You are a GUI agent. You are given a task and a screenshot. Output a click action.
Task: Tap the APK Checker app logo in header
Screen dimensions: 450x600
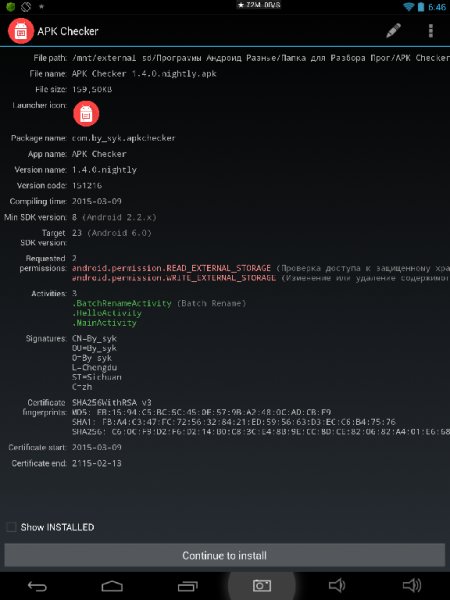21,31
